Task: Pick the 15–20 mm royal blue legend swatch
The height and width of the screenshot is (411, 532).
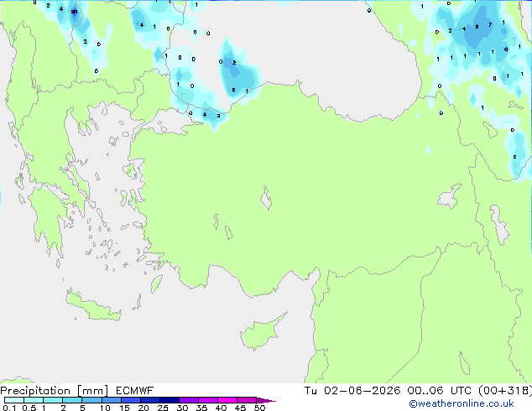Action: pyautogui.click(x=130, y=400)
